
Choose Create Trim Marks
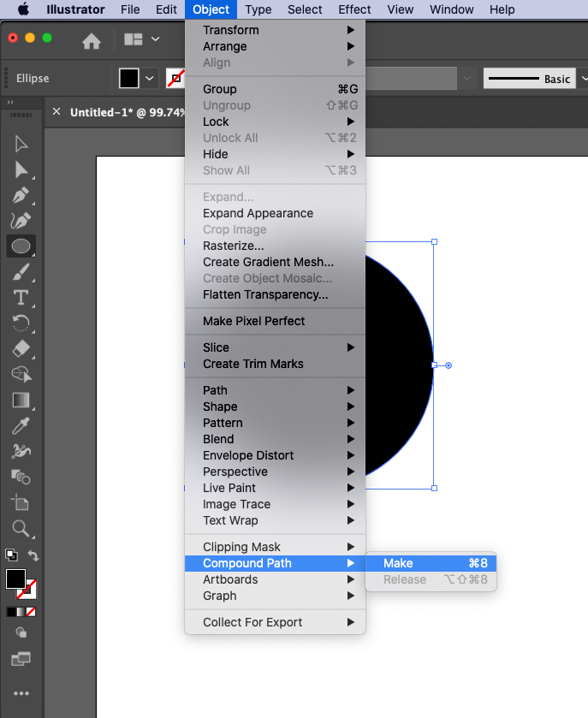(276, 364)
